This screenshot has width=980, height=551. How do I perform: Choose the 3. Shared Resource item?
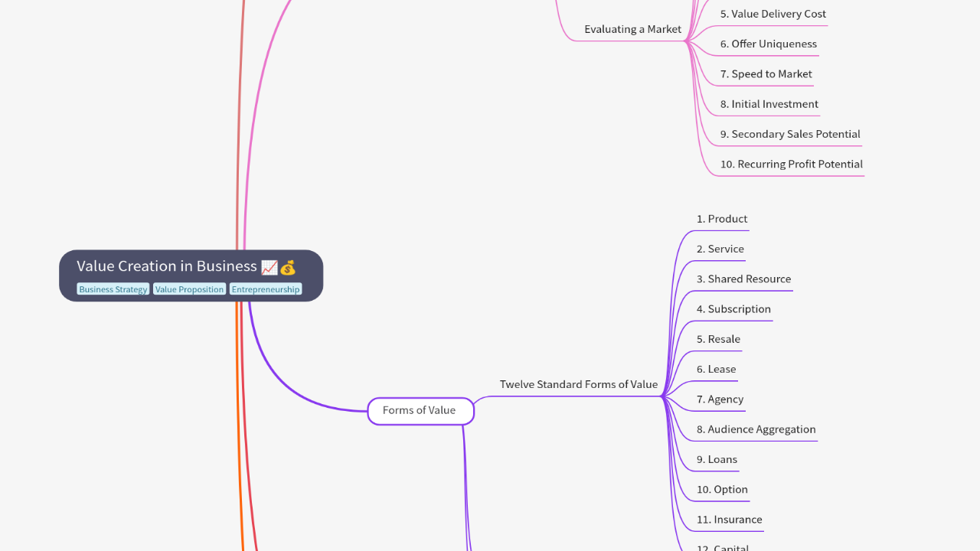click(x=743, y=279)
